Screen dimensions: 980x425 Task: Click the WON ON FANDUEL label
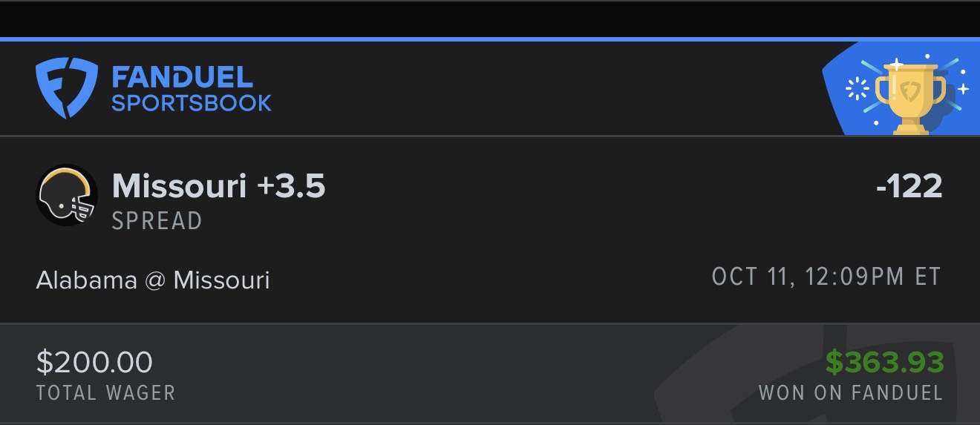point(850,392)
